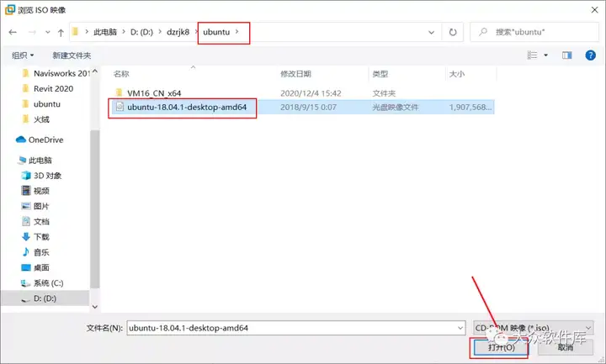The height and width of the screenshot is (364, 606).
Task: Open the filename combo box dropdown arrow
Action: tap(460, 328)
